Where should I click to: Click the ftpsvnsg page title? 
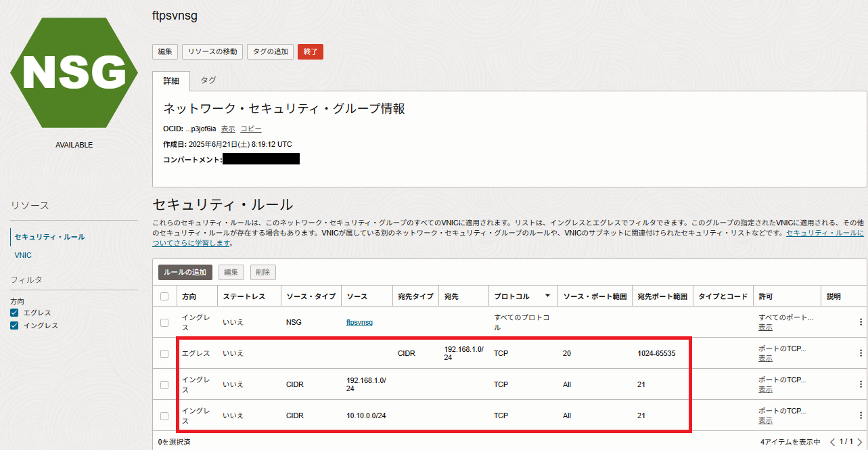(x=175, y=16)
